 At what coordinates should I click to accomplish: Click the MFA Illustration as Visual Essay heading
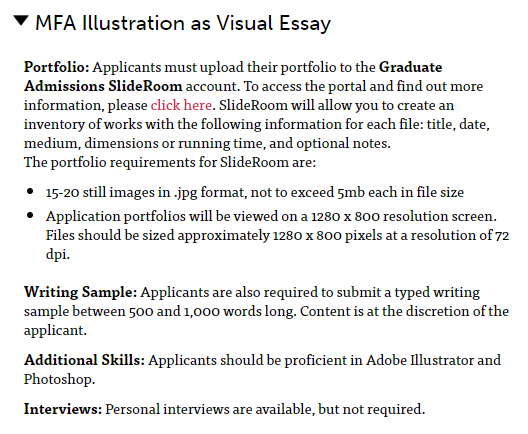pyautogui.click(x=183, y=23)
